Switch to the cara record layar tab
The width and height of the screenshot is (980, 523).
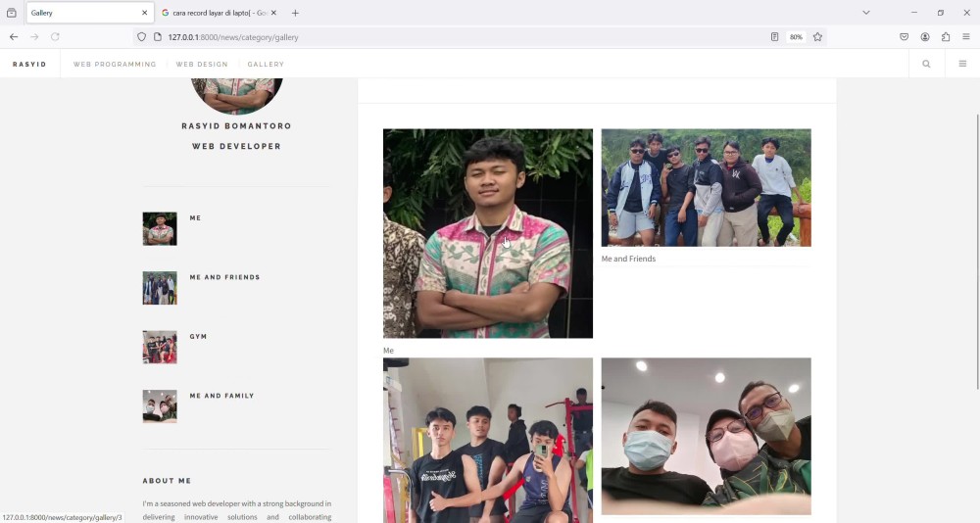tap(219, 13)
